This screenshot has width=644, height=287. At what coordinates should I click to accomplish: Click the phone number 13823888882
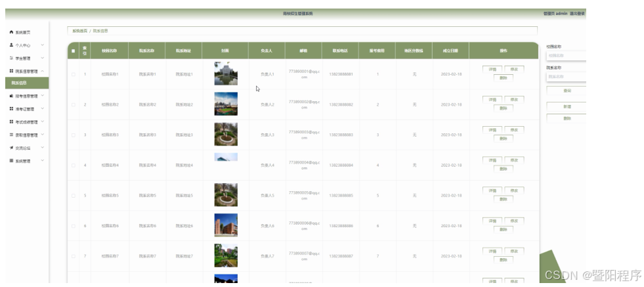point(341,105)
